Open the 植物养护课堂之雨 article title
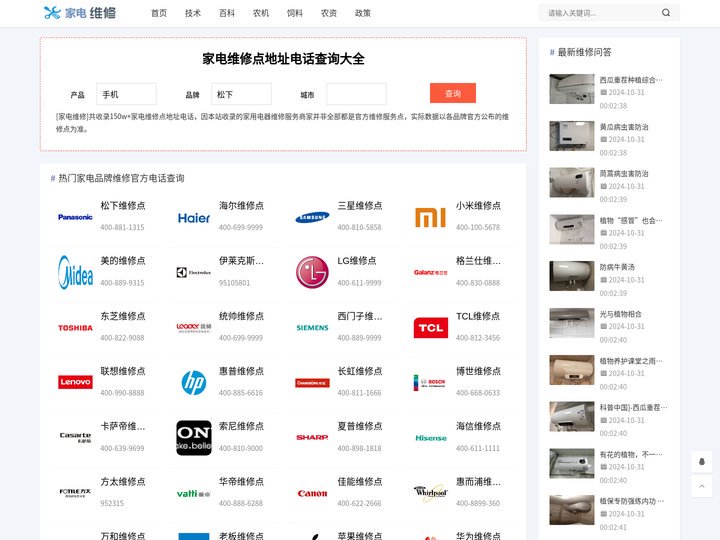720x540 pixels. 631,361
